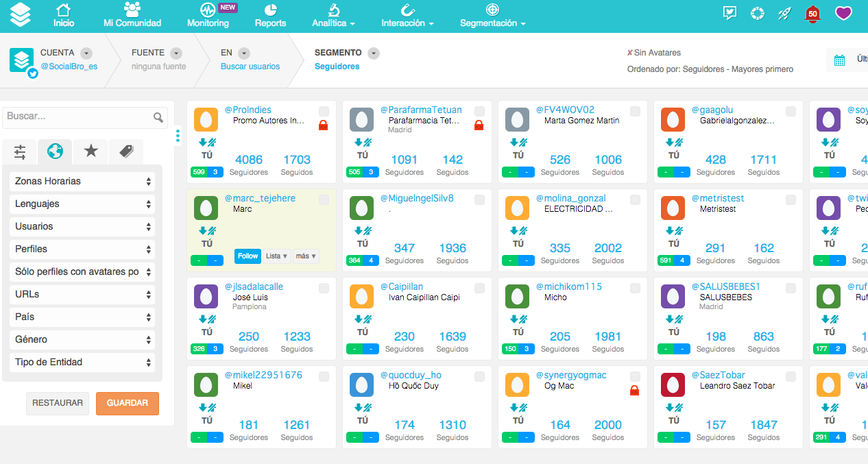Open the Analítica menu
Viewport: 868px width, 464px height.
pos(333,15)
